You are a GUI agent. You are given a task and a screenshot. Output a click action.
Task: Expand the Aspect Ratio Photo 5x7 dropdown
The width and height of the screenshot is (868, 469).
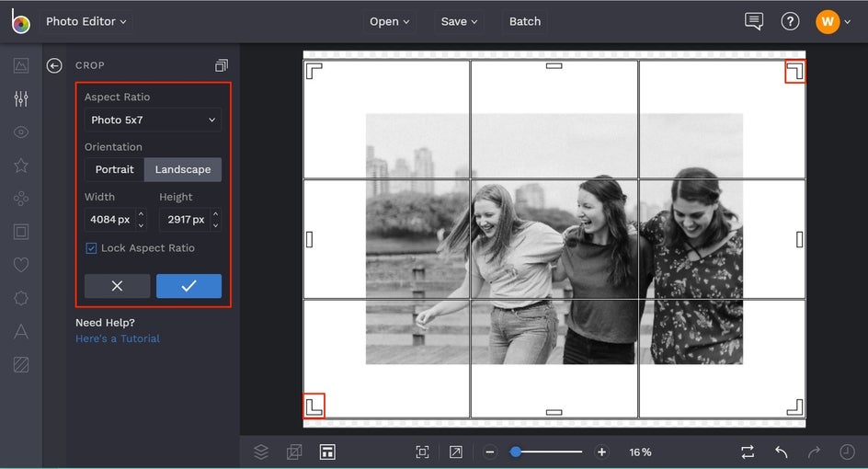tap(153, 120)
